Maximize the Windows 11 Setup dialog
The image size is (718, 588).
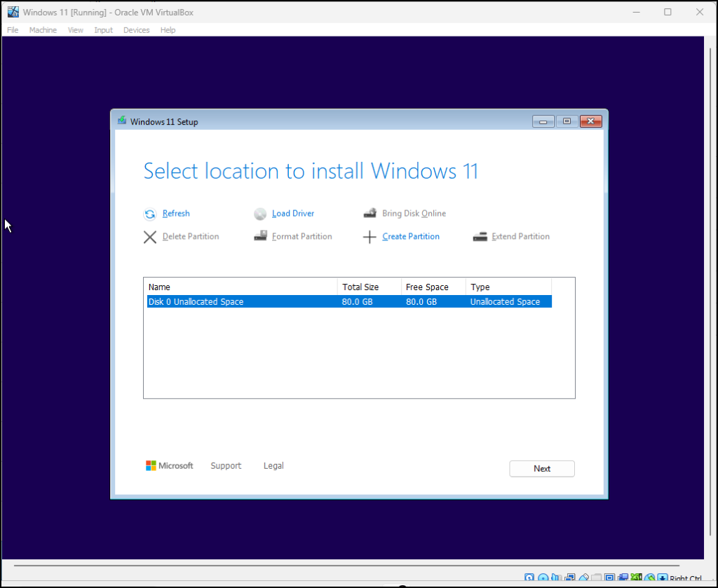click(x=567, y=121)
